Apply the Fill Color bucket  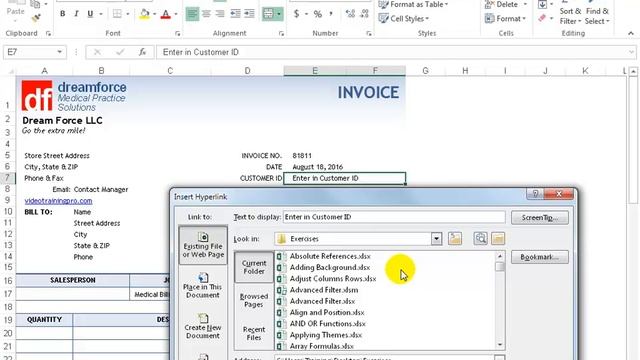[144, 14]
